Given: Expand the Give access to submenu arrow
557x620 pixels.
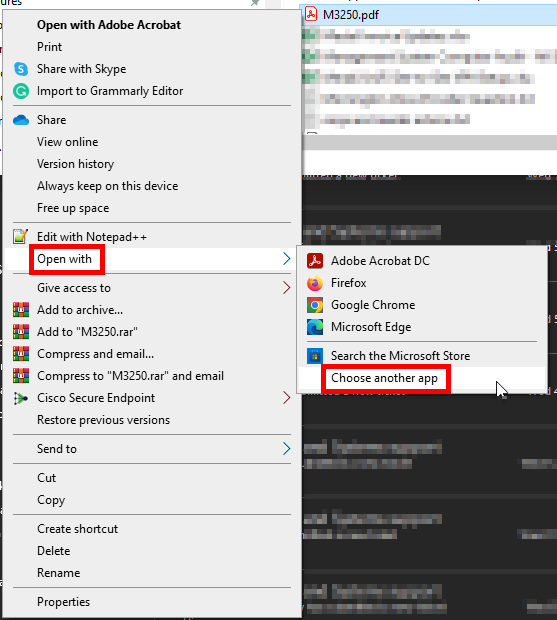Looking at the screenshot, I should coord(287,287).
